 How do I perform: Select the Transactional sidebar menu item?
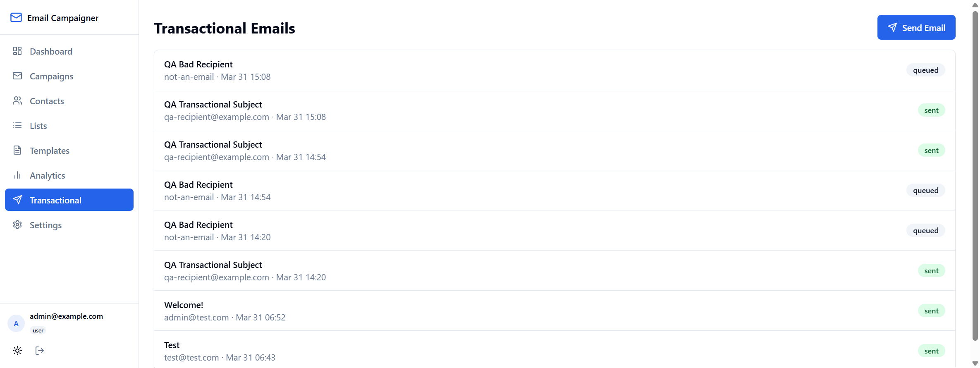[x=69, y=200]
